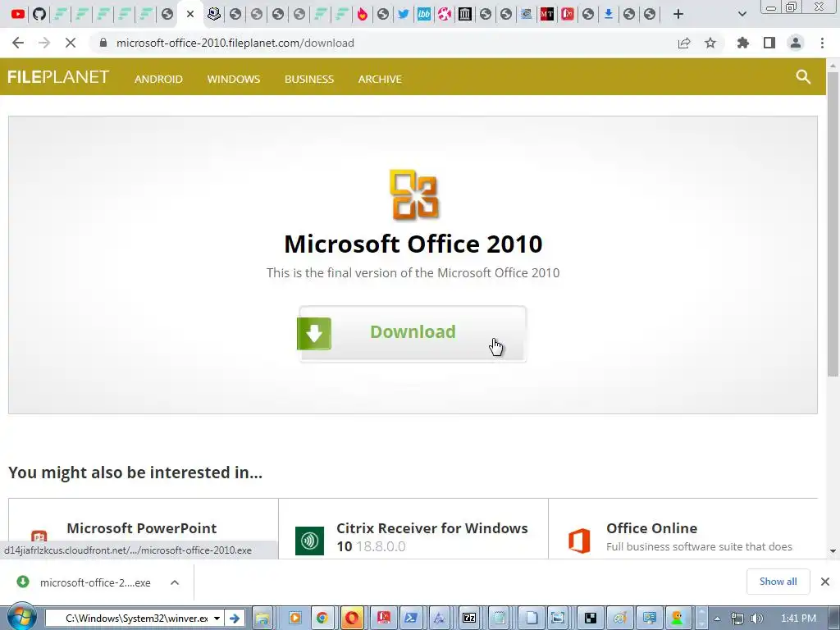Click the page vertical scrollbar
This screenshot has height=630, width=840.
click(833, 224)
